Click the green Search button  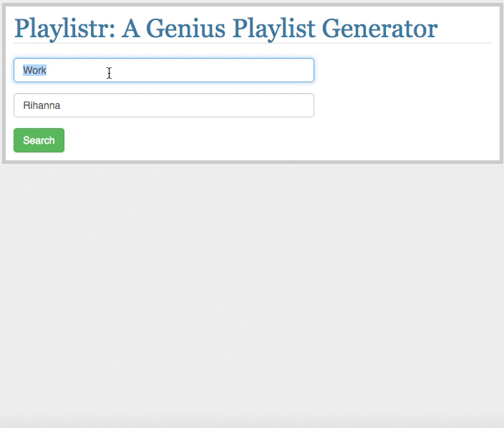click(x=39, y=140)
